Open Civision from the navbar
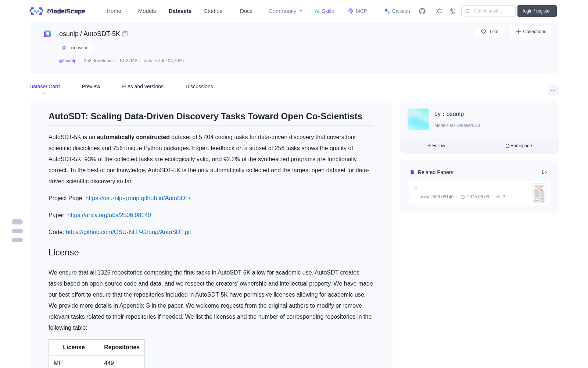Screen dimensions: 588x368 397,11
